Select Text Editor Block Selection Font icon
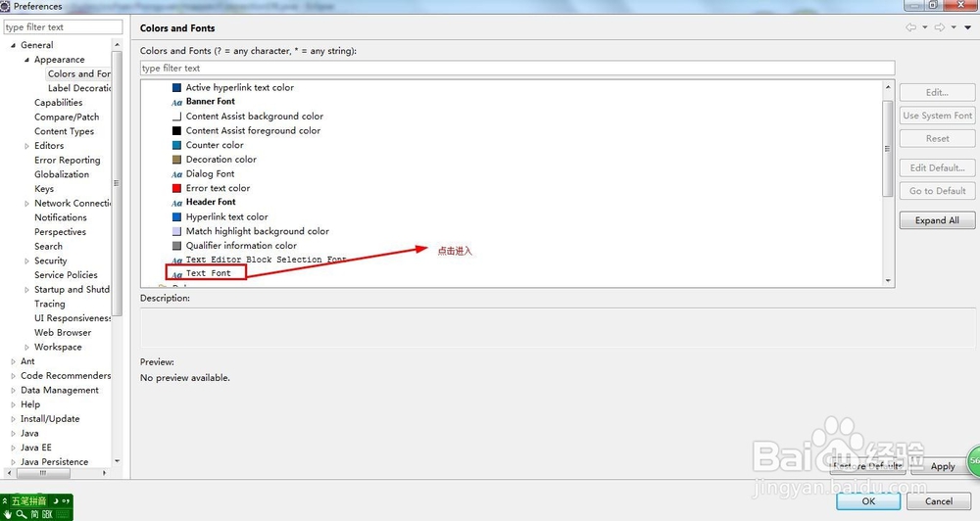The height and width of the screenshot is (521, 980). click(x=176, y=260)
